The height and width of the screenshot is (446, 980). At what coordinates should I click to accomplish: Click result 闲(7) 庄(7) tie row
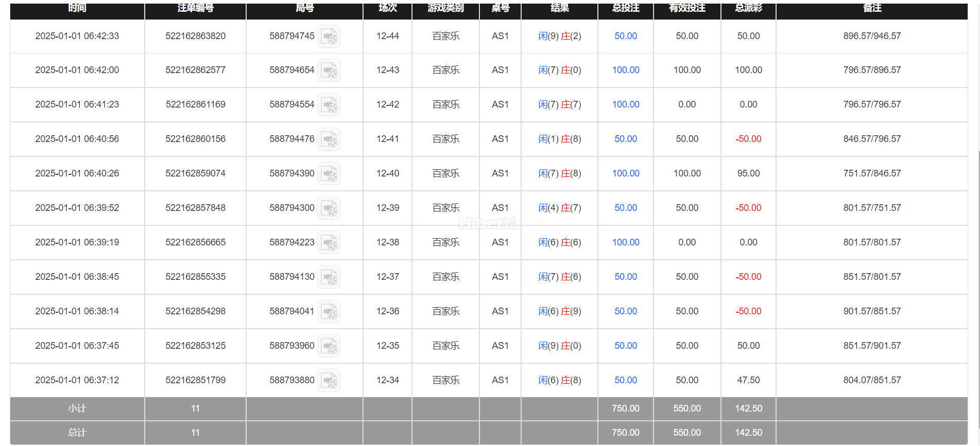coord(560,104)
